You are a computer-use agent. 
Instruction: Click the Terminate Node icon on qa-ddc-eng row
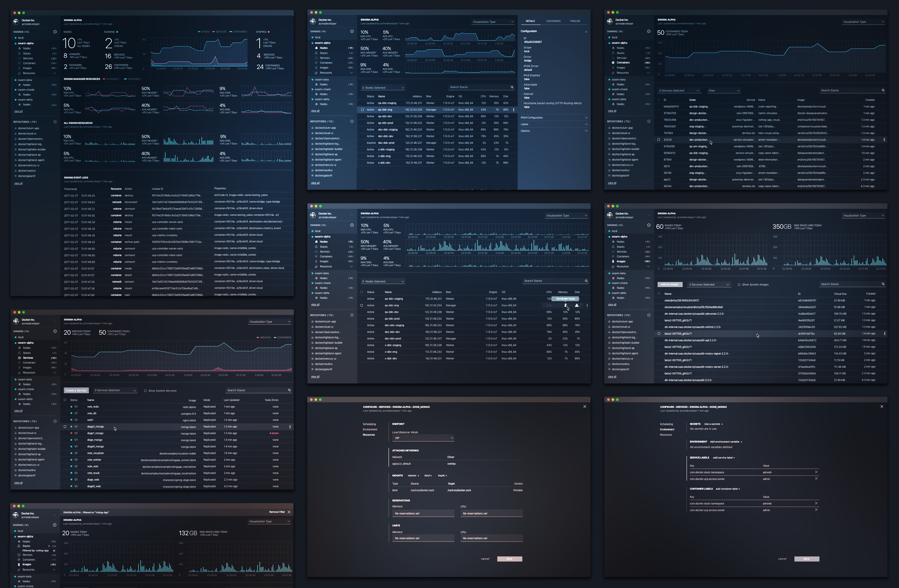point(565,305)
